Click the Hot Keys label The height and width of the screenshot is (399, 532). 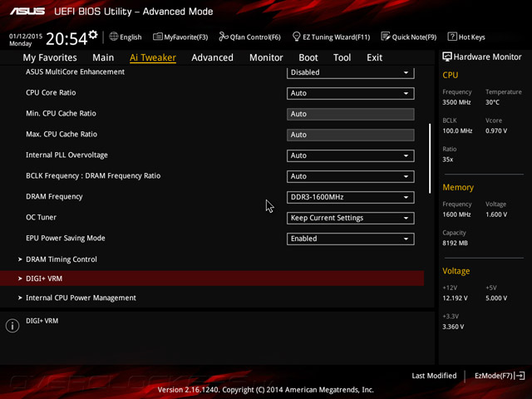[471, 37]
